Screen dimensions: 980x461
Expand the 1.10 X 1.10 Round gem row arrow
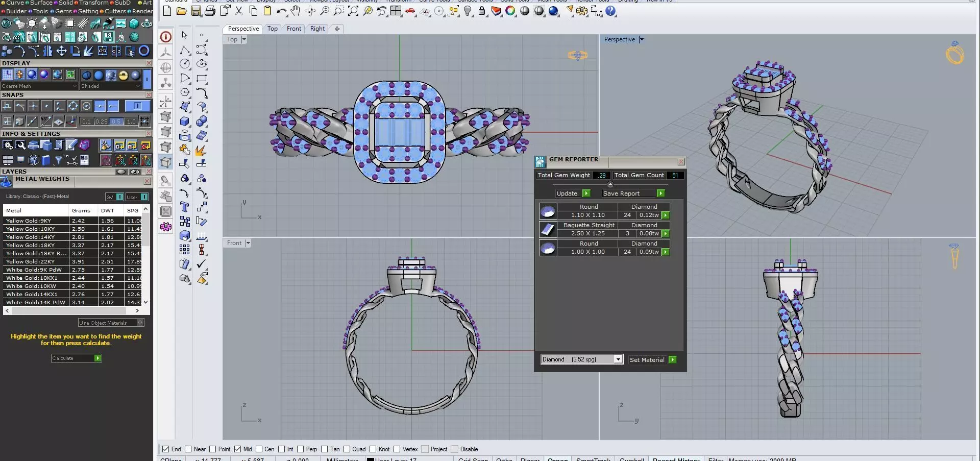point(666,215)
